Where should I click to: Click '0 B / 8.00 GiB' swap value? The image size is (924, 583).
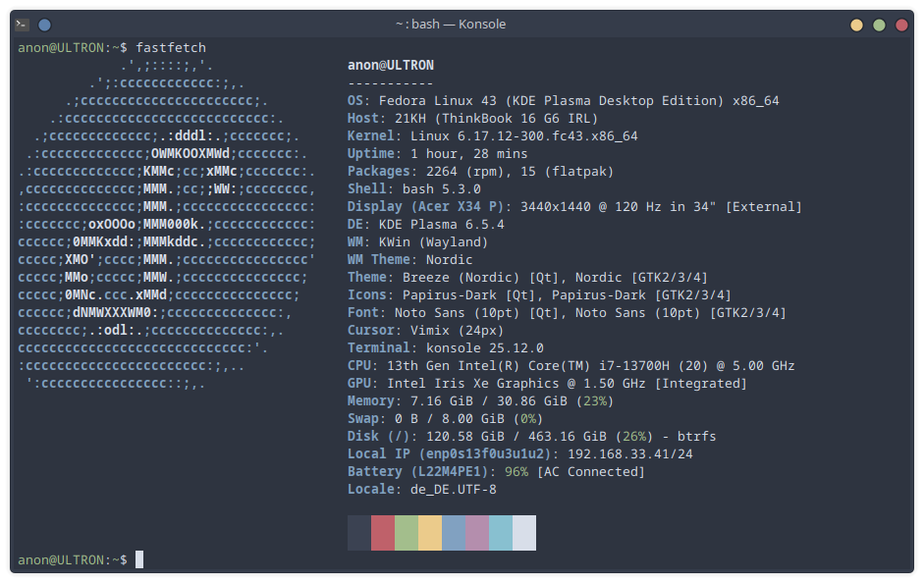pos(450,419)
